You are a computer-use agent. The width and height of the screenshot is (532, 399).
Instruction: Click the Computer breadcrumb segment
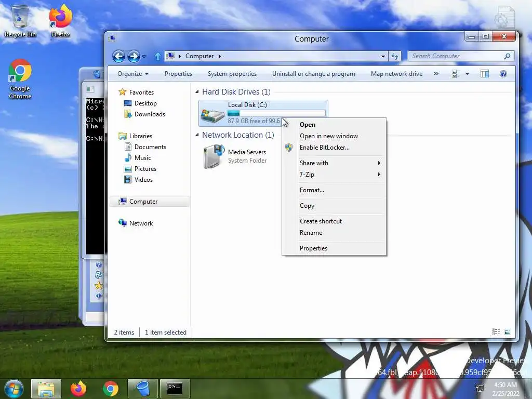(x=199, y=56)
